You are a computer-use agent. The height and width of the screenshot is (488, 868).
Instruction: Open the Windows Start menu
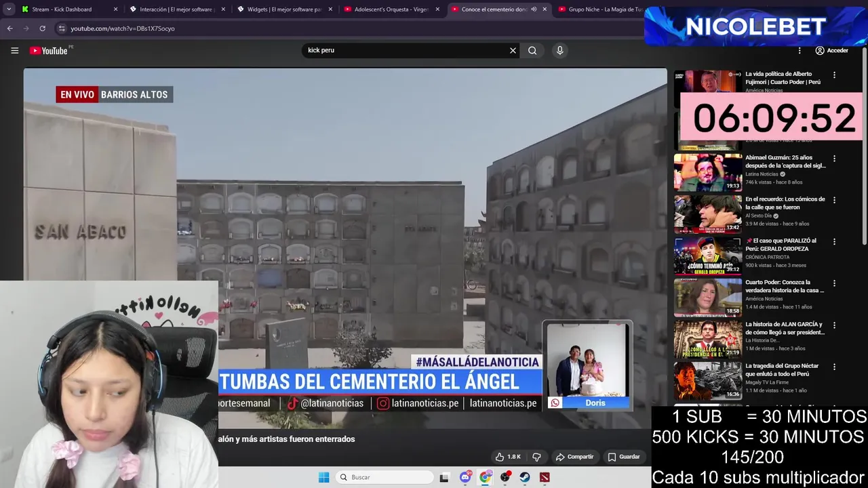coord(323,477)
